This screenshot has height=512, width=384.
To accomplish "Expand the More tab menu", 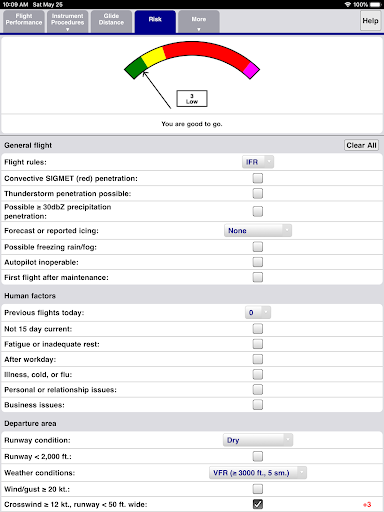I will point(199,22).
